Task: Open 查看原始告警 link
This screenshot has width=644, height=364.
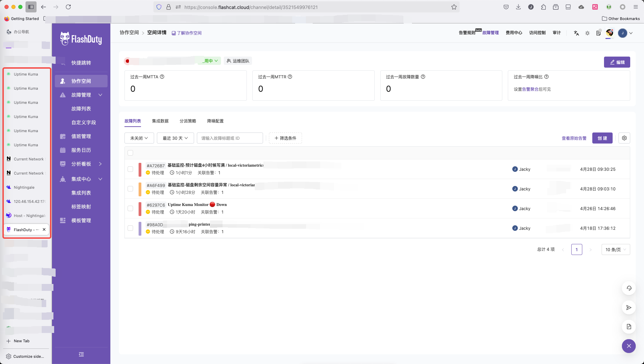Action: (574, 138)
